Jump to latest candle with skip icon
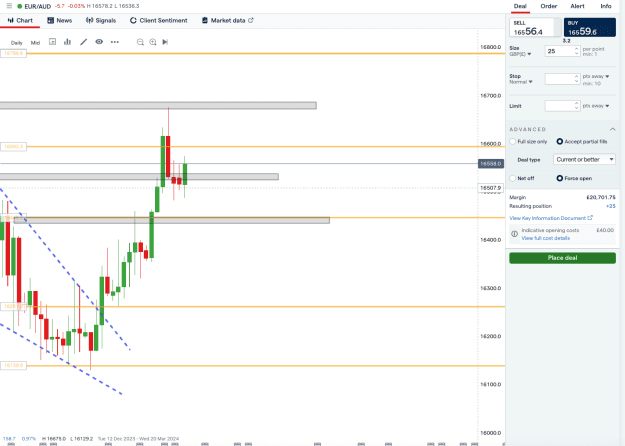This screenshot has width=625, height=446. [x=165, y=42]
